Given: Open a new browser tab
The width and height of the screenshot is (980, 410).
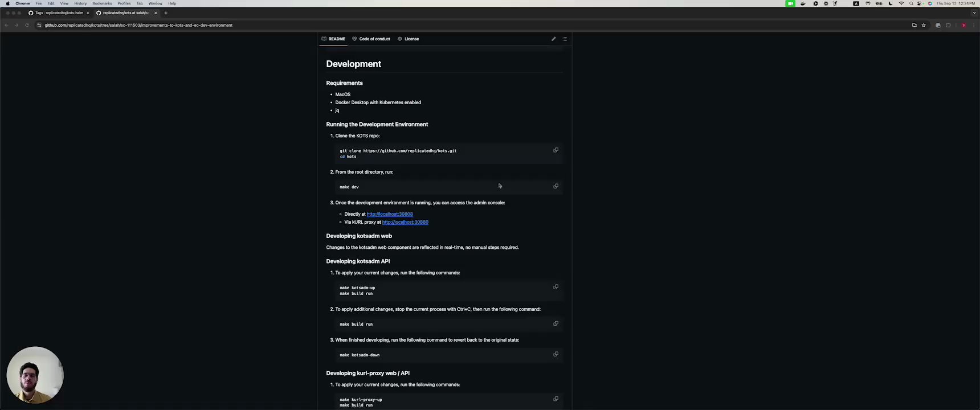Looking at the screenshot, I should pyautogui.click(x=166, y=13).
